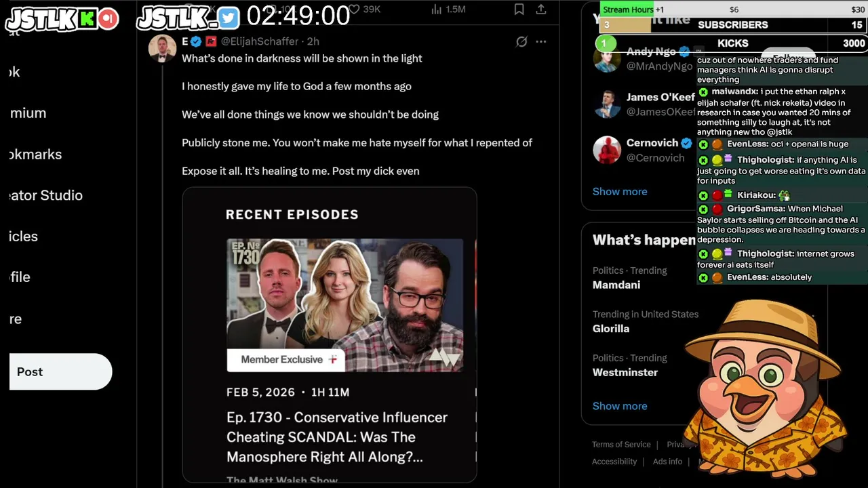Screen dimensions: 868x488
Task: Click the RECENT EPISODES heading in the card
Action: [x=292, y=215]
